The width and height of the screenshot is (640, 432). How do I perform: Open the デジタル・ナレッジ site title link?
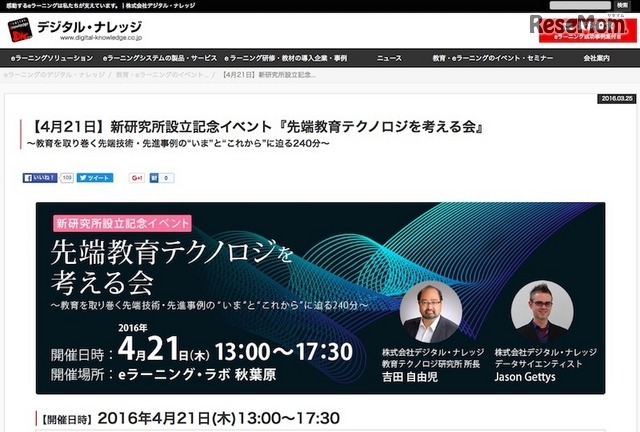coord(89,27)
